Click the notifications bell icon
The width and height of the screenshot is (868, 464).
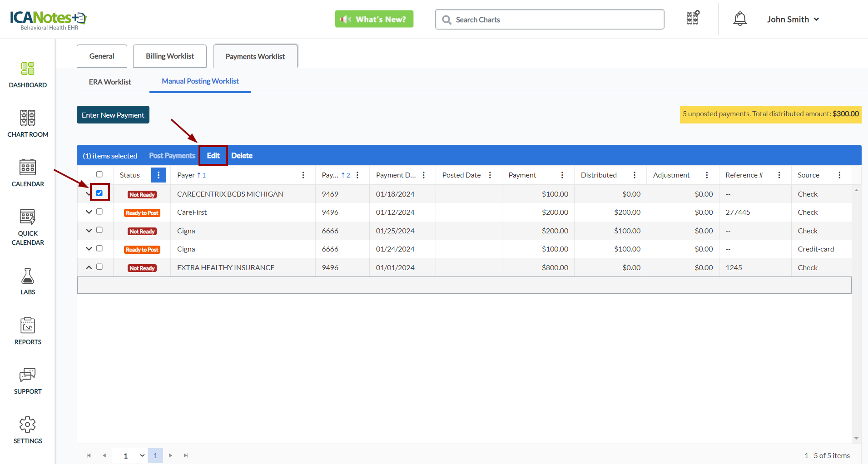pos(740,19)
